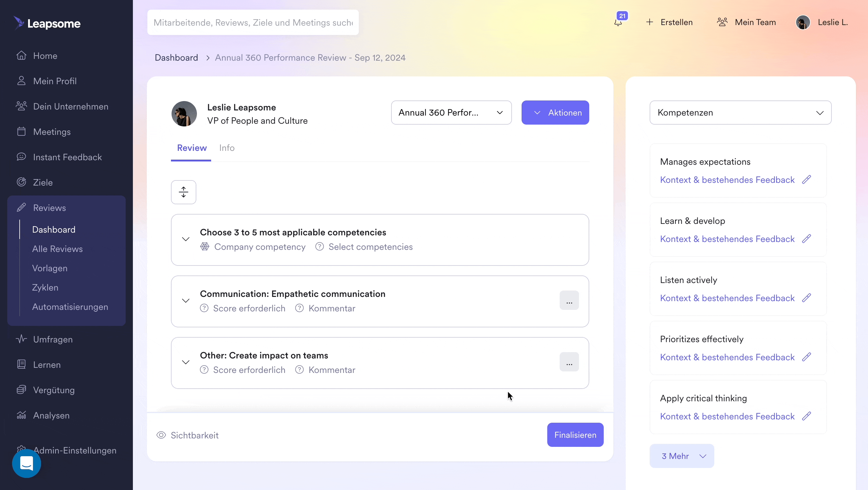868x490 pixels.
Task: Click Dashboard breadcrumb link
Action: [x=176, y=58]
